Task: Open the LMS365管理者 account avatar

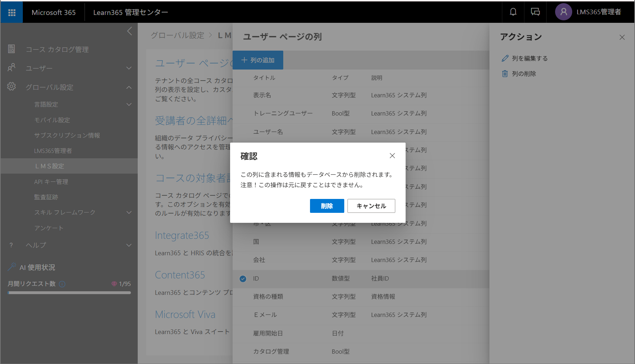Action: click(x=563, y=12)
